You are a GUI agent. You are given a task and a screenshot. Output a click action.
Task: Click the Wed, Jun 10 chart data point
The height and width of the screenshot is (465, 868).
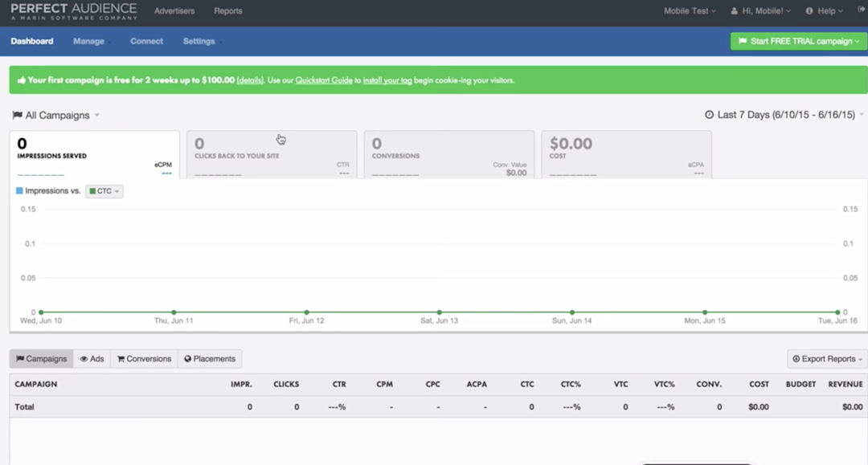click(41, 312)
